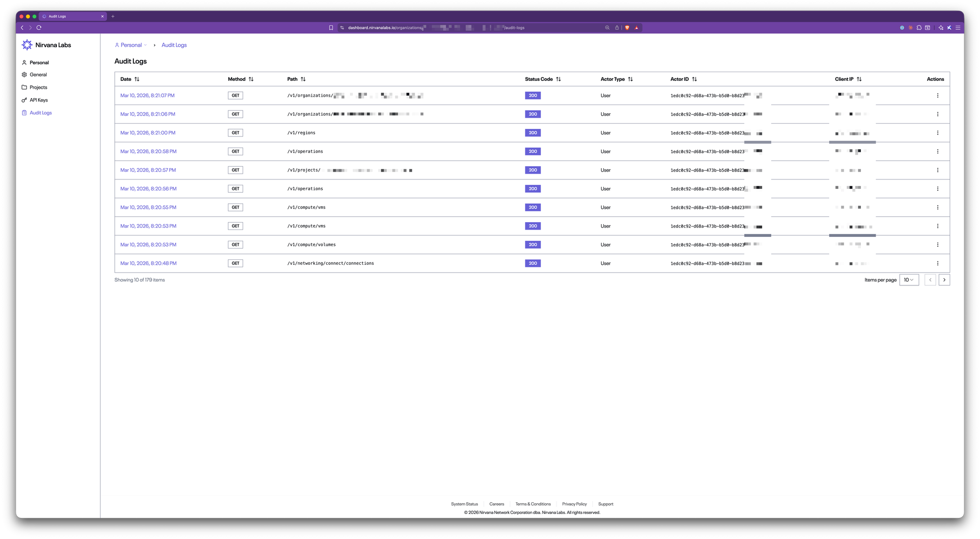The height and width of the screenshot is (539, 980).
Task: Click the Brave shields icon
Action: tap(627, 28)
